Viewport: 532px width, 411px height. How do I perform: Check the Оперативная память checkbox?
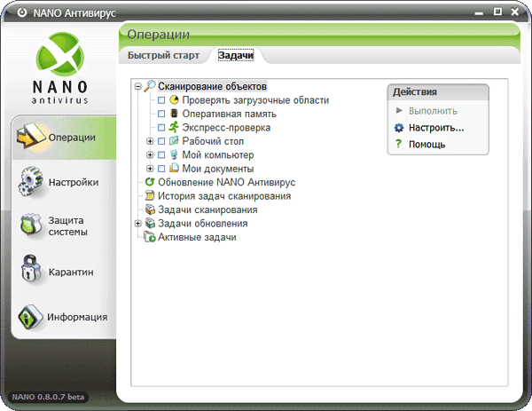coord(161,114)
